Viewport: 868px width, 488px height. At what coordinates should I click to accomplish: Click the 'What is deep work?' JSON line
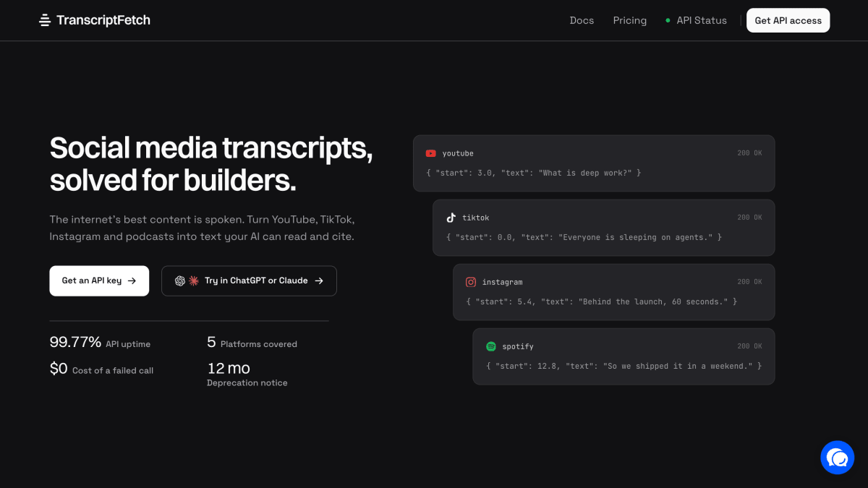[534, 173]
